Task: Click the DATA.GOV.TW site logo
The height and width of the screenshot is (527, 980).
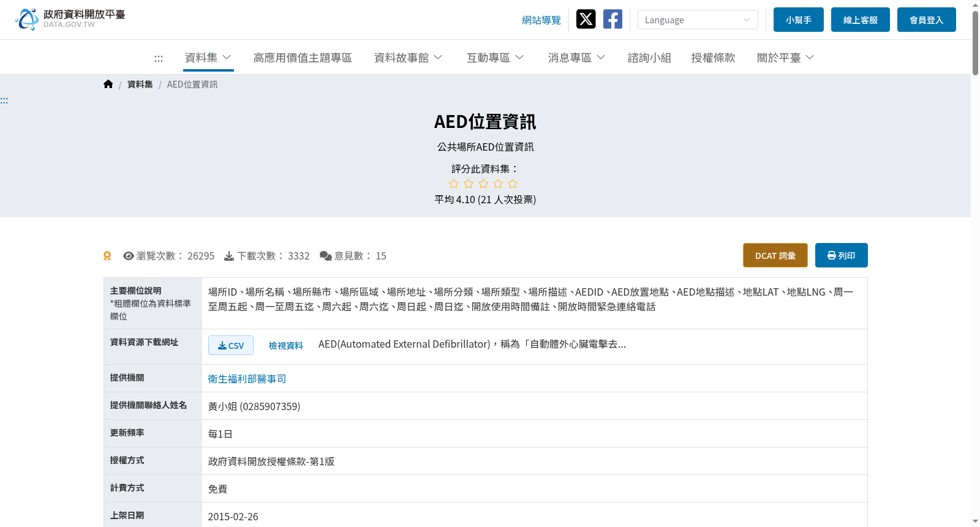Action: coord(70,19)
